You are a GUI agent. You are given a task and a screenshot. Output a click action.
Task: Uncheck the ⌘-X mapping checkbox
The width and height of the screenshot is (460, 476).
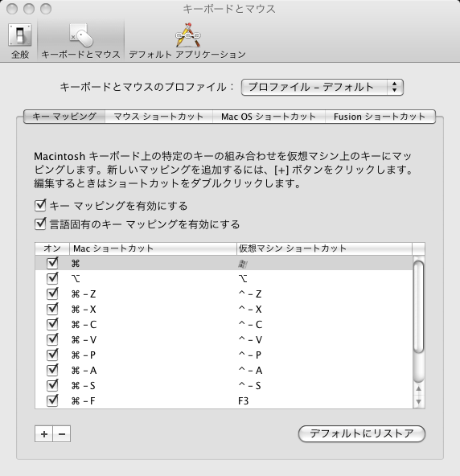tap(52, 309)
